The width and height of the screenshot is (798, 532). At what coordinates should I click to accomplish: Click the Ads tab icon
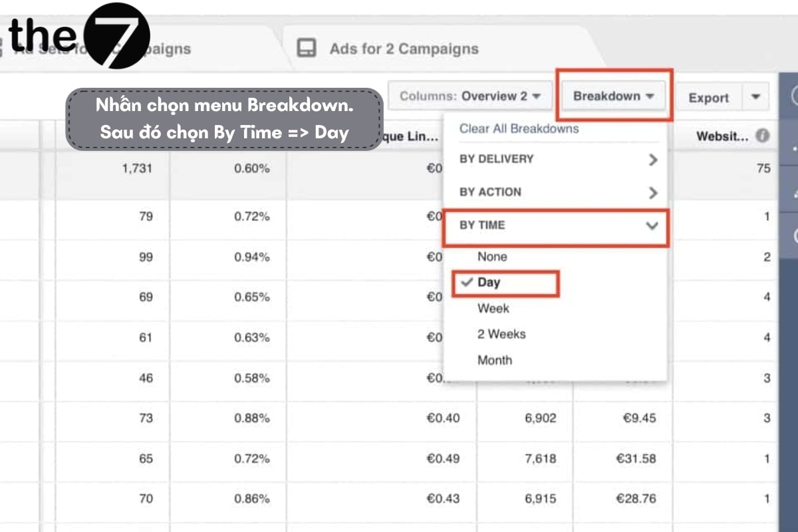click(307, 49)
